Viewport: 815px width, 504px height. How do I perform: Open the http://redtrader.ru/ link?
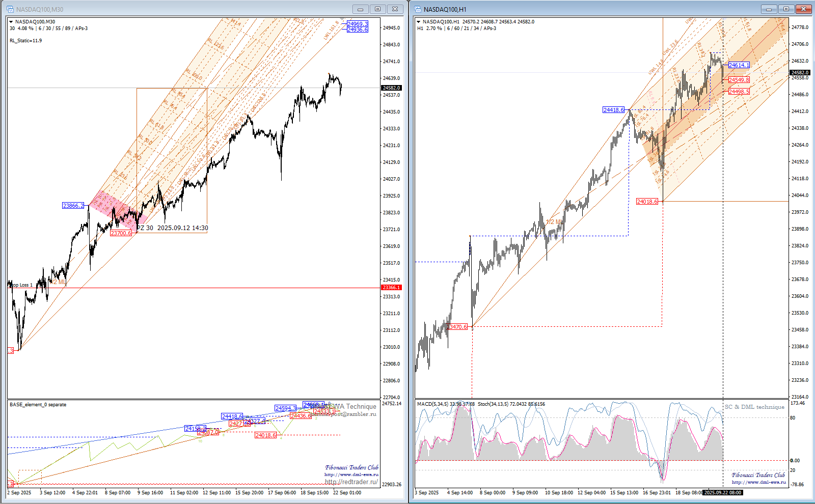pos(351,482)
